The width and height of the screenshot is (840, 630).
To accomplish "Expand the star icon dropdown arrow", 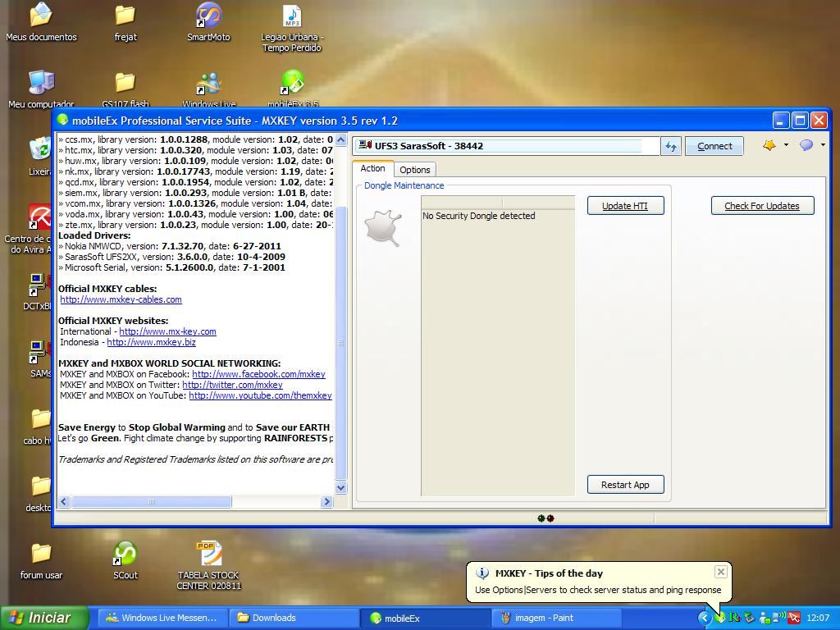I will 786,145.
